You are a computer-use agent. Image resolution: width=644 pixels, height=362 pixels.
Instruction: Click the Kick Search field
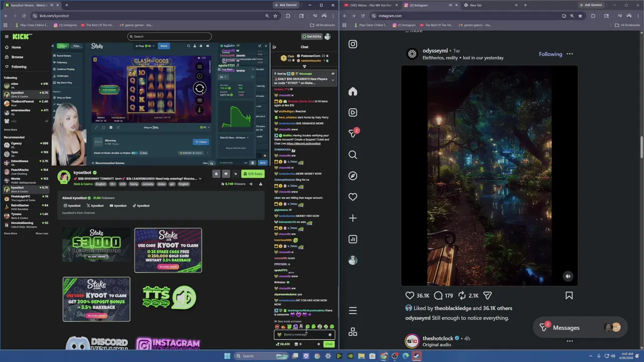170,36
